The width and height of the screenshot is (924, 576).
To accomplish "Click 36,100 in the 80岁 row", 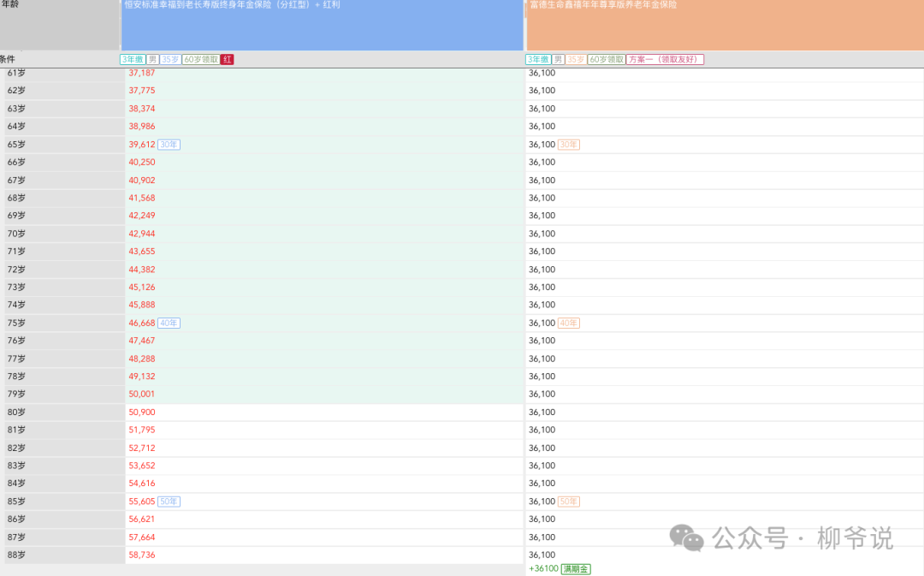I will [542, 413].
